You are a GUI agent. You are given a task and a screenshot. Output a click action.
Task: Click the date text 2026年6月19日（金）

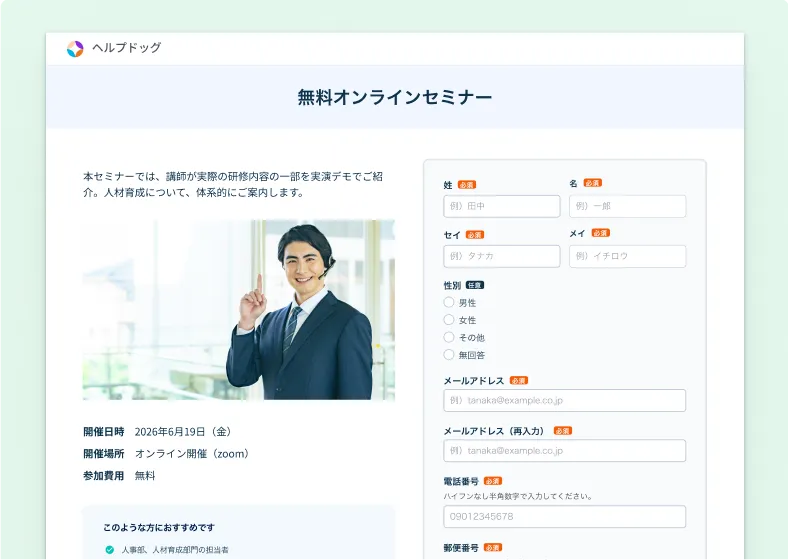(183, 432)
